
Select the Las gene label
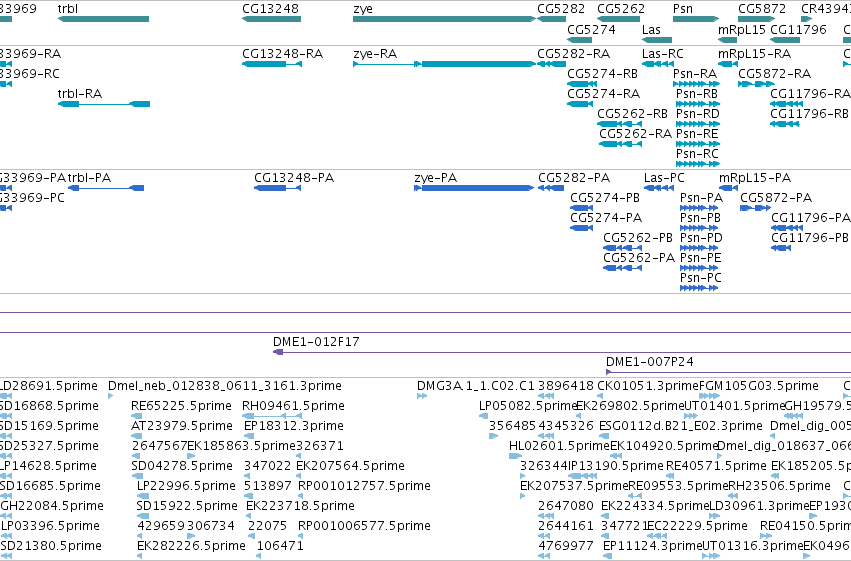click(x=651, y=29)
